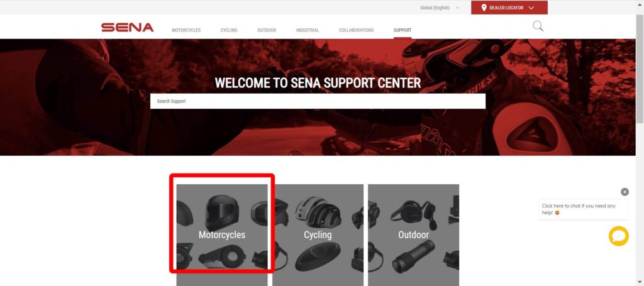Image resolution: width=644 pixels, height=286 pixels.
Task: Click the dealer locator map pin icon
Action: 484,8
